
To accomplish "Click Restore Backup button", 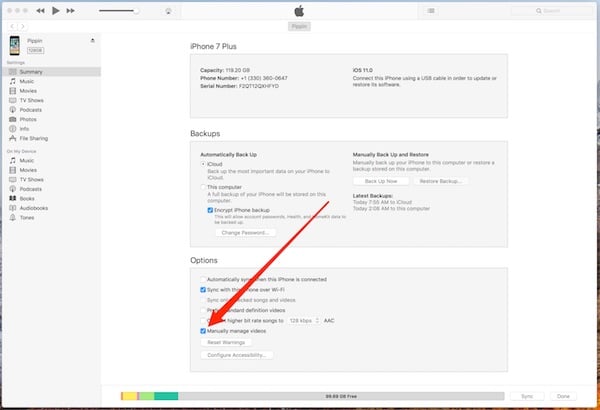I will pyautogui.click(x=440, y=181).
